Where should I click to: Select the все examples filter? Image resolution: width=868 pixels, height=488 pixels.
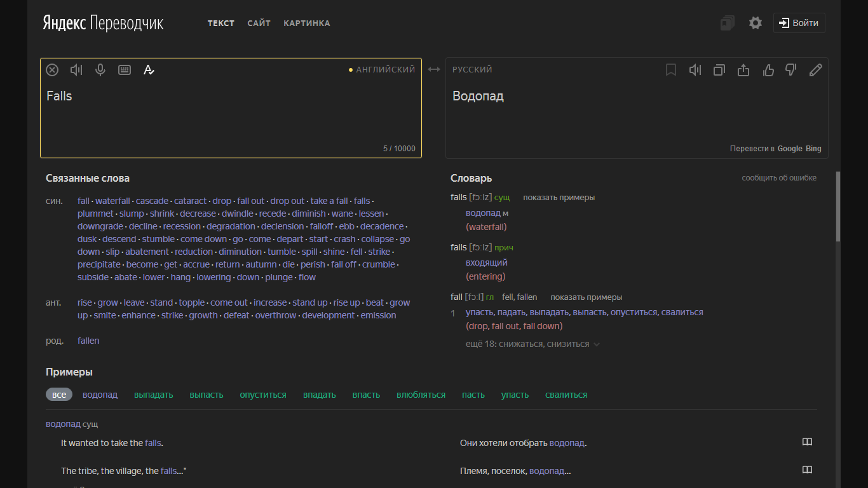coord(59,395)
